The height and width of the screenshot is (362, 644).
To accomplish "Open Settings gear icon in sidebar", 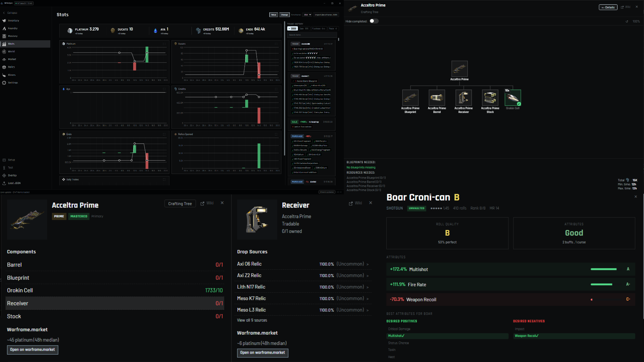I will coord(4,83).
